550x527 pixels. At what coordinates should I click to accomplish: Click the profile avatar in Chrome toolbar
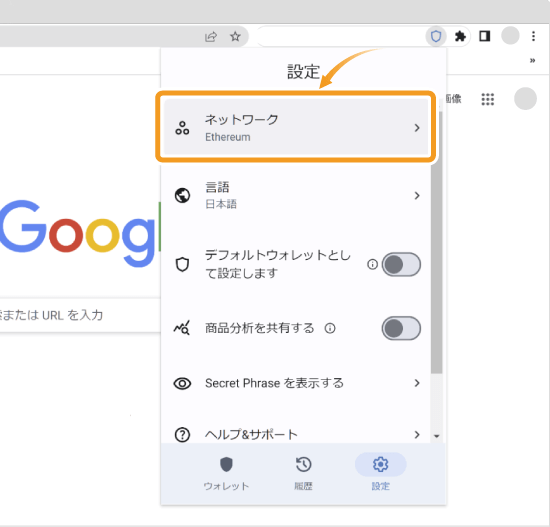tap(510, 35)
